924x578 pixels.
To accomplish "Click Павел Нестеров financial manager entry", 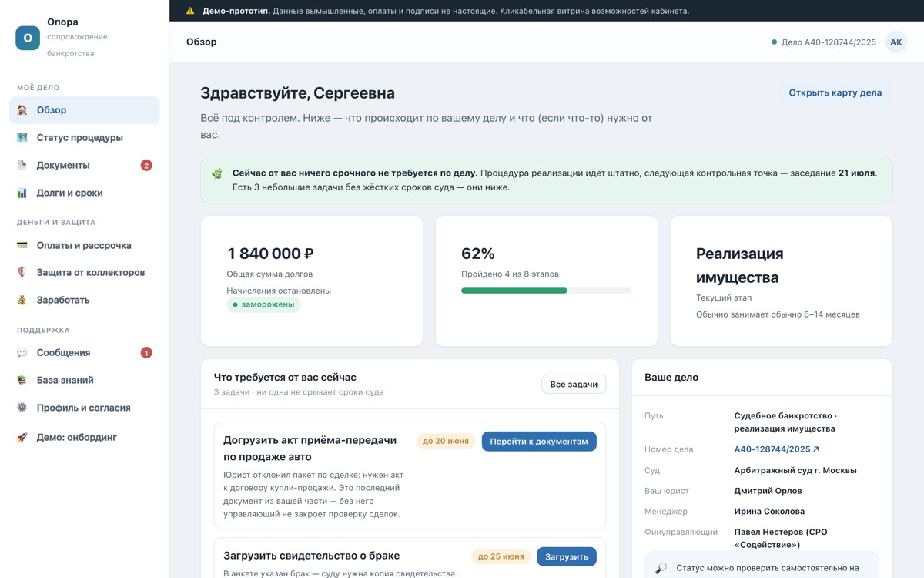I will coord(781,538).
